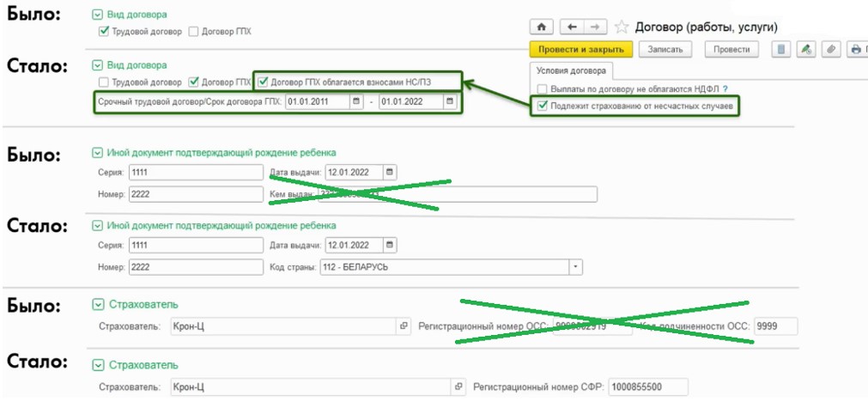Screen dimensions: 868x402
Task: Click the Номер field beside Кем выдан
Action: (x=196, y=194)
